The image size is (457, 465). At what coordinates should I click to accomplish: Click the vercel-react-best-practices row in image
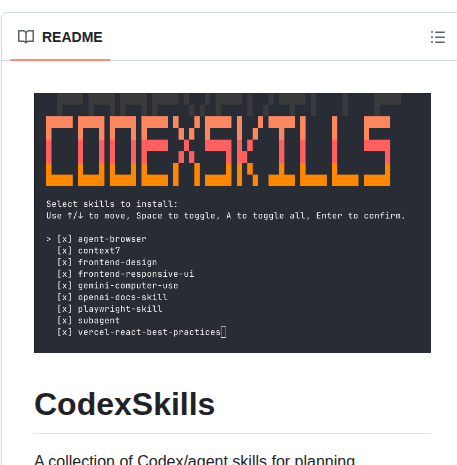[142, 332]
